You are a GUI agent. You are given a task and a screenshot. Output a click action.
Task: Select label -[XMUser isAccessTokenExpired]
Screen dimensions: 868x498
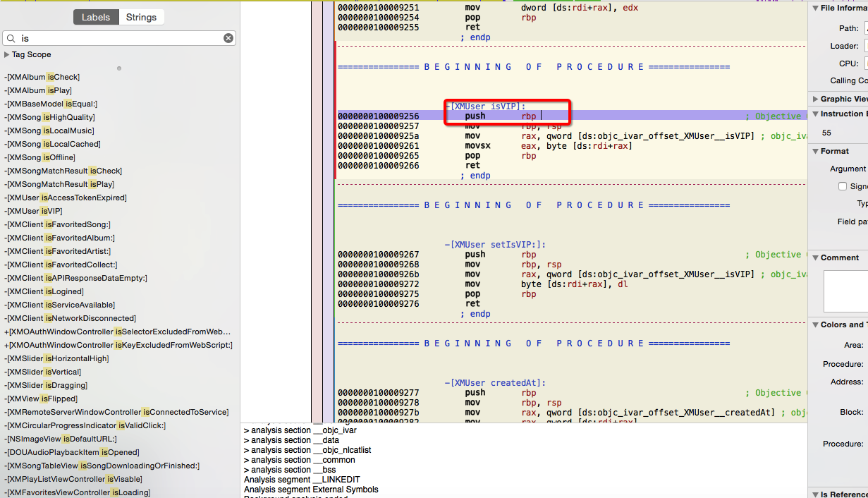[66, 198]
